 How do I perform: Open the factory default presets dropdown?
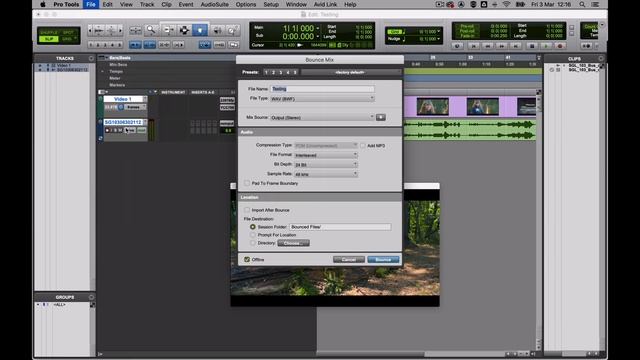[x=350, y=72]
